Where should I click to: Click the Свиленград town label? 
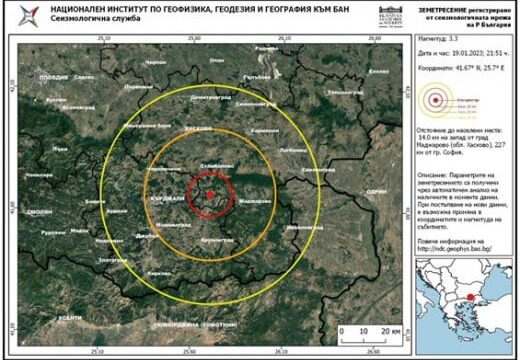tap(318, 170)
